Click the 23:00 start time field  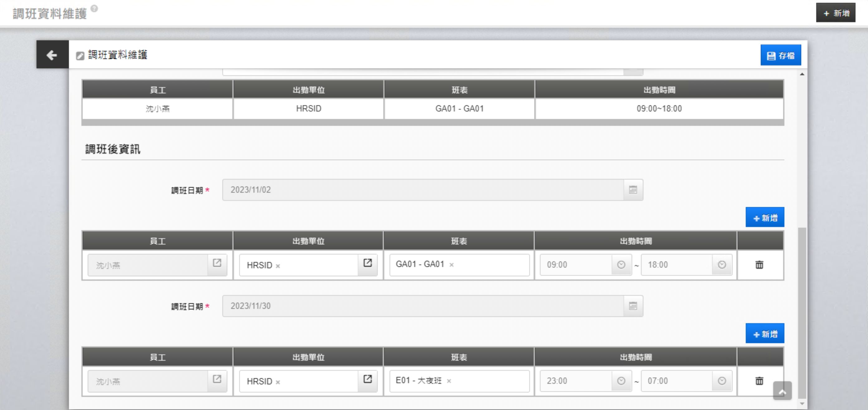click(576, 381)
